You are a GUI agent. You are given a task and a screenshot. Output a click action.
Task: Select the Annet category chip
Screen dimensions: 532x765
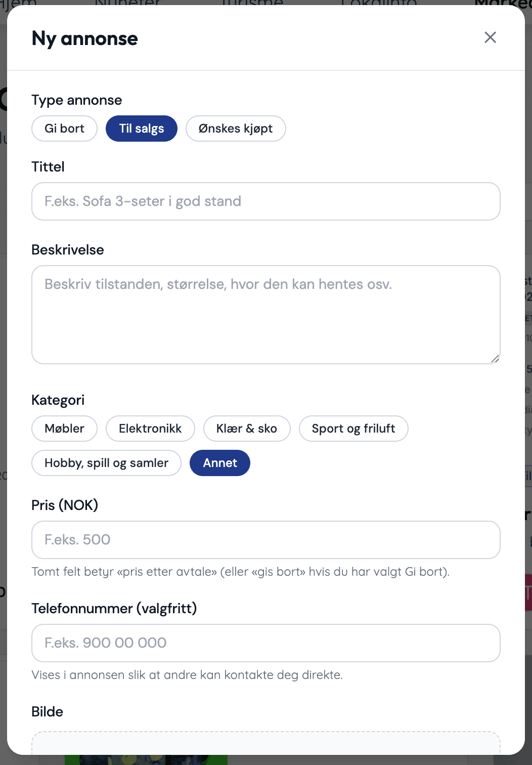[x=220, y=463]
